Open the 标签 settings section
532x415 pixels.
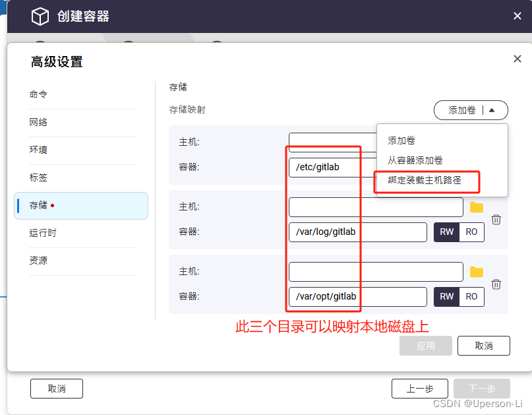(x=82, y=177)
